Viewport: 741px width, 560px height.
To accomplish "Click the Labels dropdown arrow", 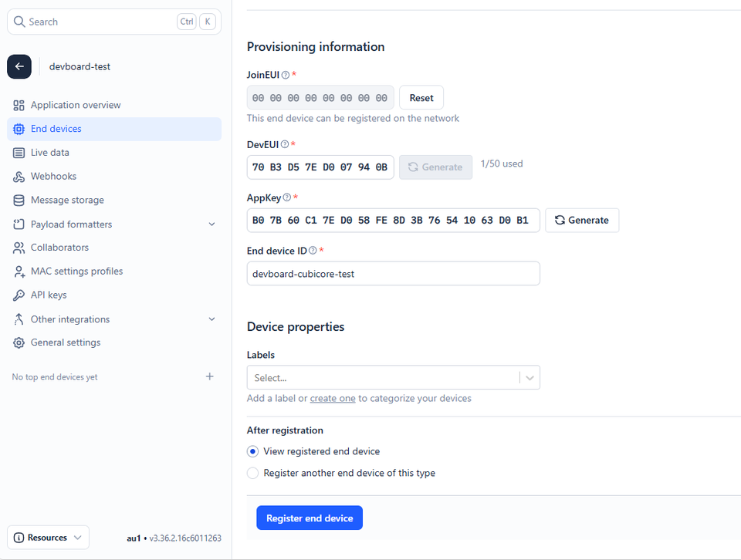I will [x=530, y=378].
